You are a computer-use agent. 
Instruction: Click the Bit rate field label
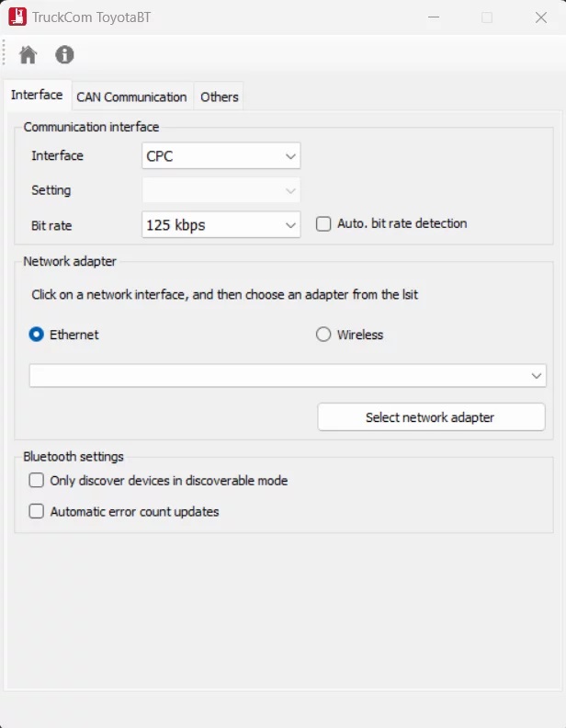(x=51, y=225)
